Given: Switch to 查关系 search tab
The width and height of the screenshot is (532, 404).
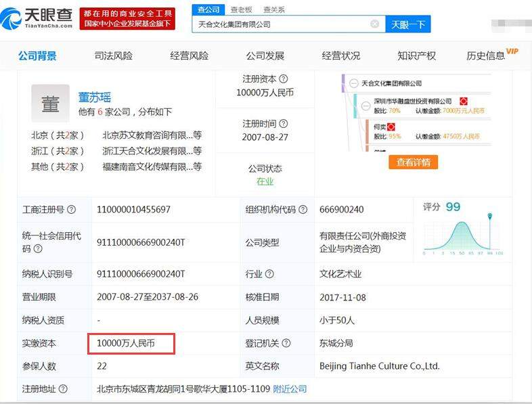Looking at the screenshot, I should click(x=274, y=9).
